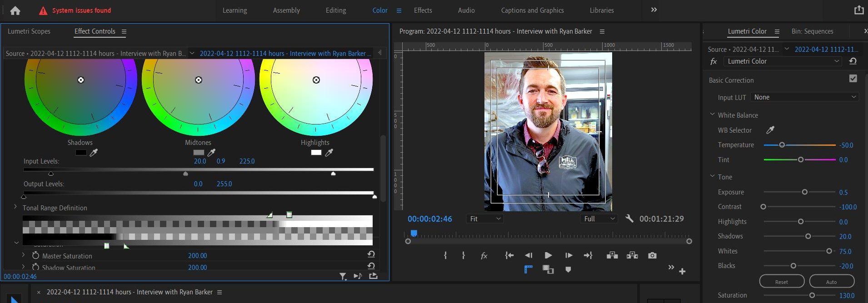Go to In point

point(509,256)
